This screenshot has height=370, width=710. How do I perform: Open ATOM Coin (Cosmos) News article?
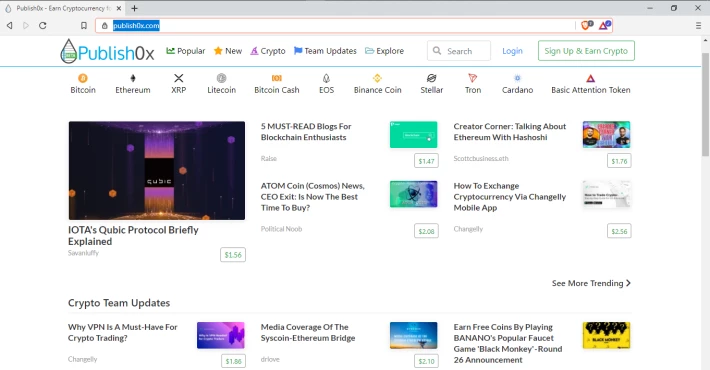(312, 197)
